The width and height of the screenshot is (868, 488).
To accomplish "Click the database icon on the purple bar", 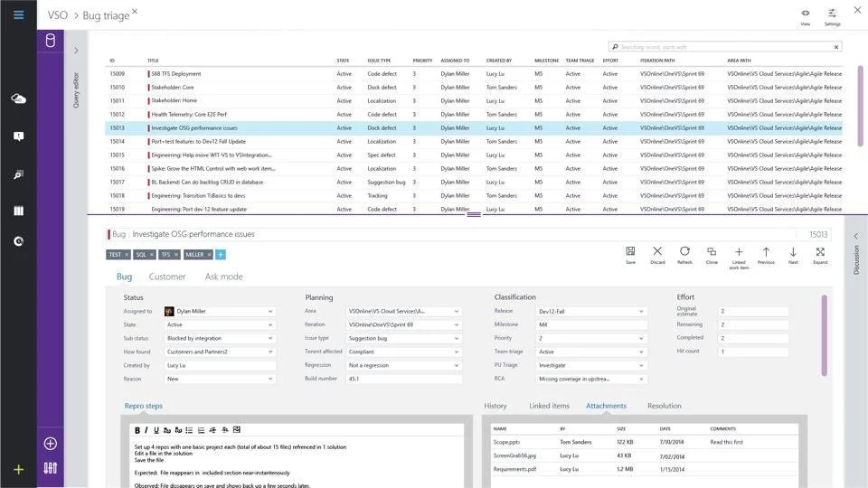I will coord(51,41).
